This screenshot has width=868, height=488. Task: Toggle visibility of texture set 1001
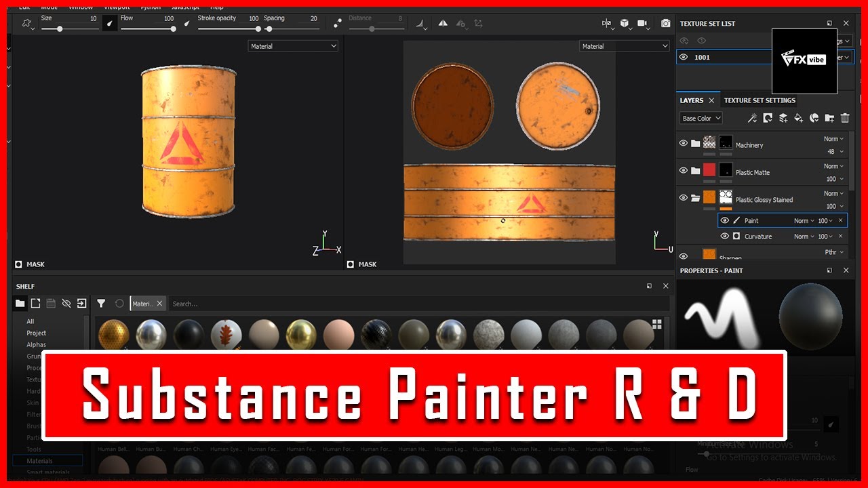684,58
